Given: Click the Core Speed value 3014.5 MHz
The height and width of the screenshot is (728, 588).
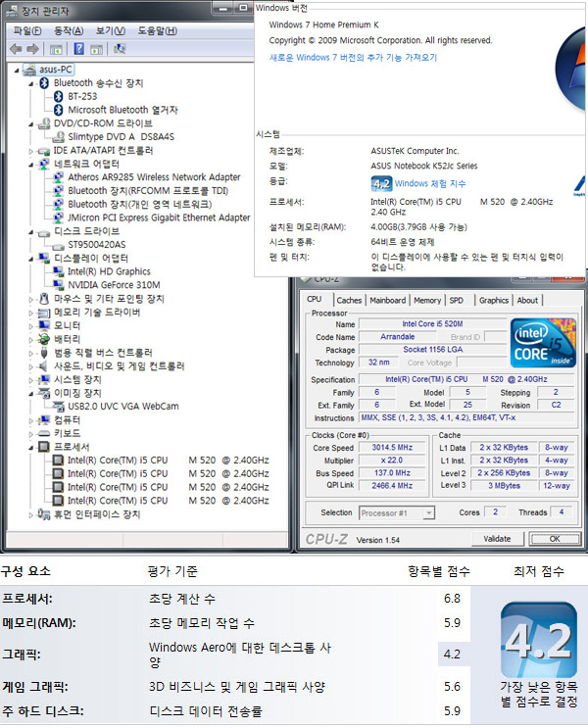Looking at the screenshot, I should tap(392, 448).
